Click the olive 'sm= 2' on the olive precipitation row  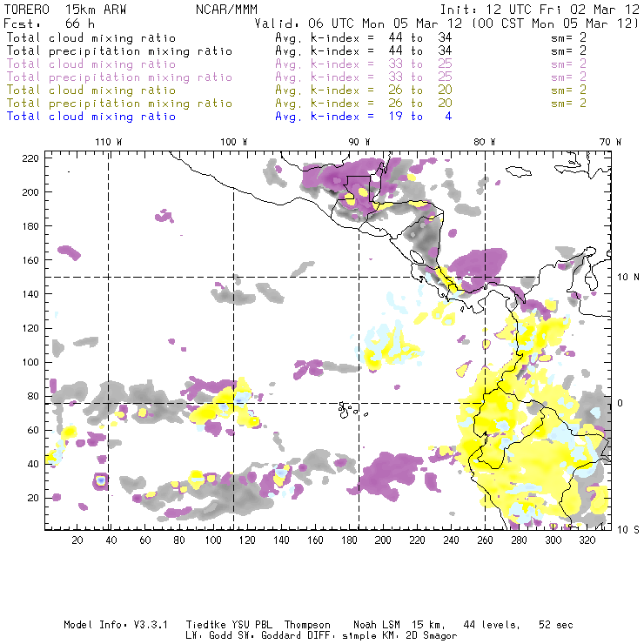(x=569, y=104)
